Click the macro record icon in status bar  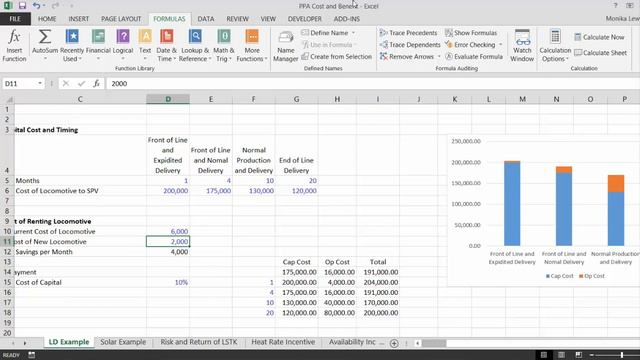(31, 355)
